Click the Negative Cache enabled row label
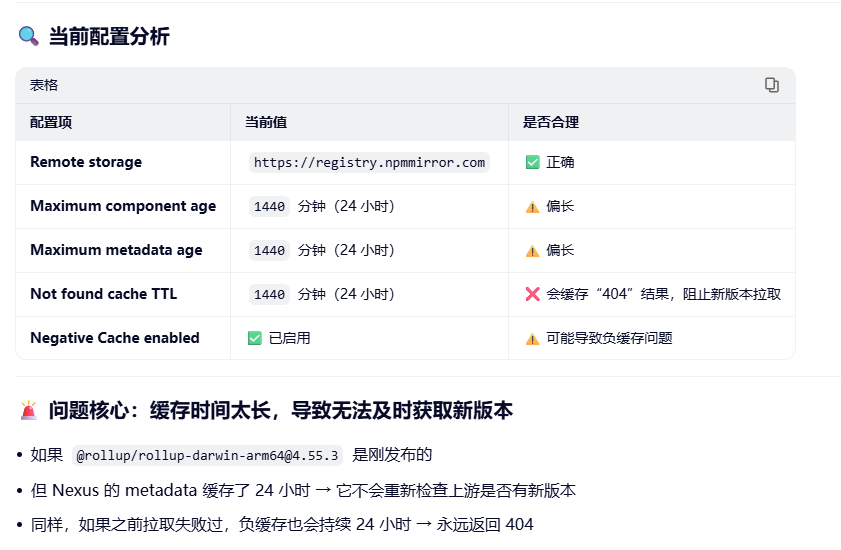 [115, 338]
